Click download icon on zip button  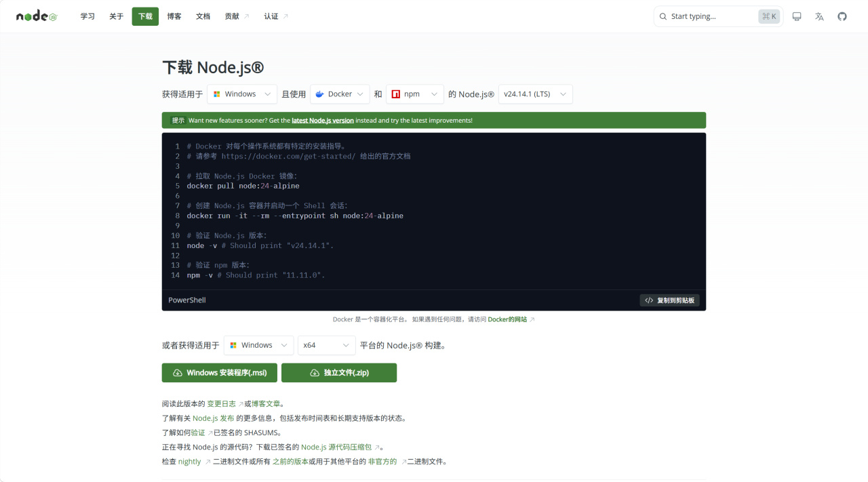coord(315,373)
